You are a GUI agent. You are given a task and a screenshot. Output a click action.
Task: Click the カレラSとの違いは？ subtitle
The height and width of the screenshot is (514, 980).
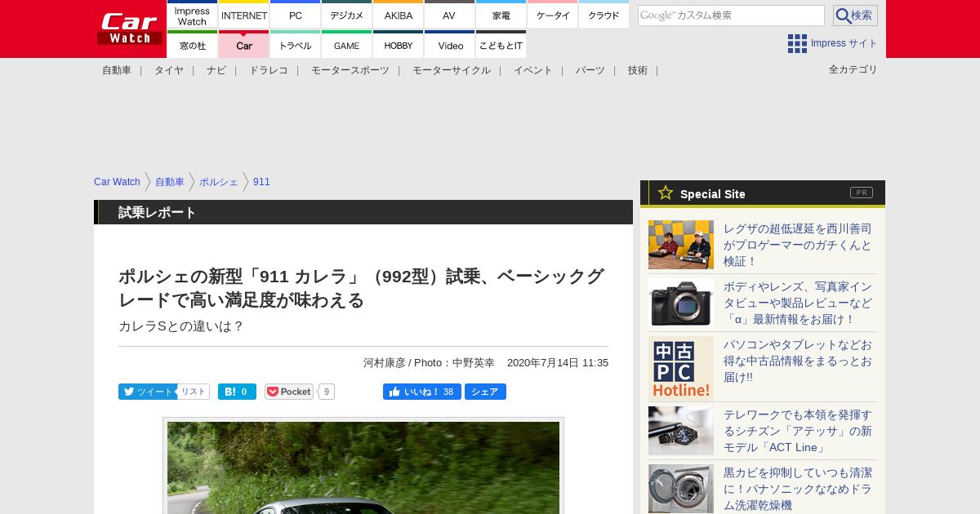[181, 326]
